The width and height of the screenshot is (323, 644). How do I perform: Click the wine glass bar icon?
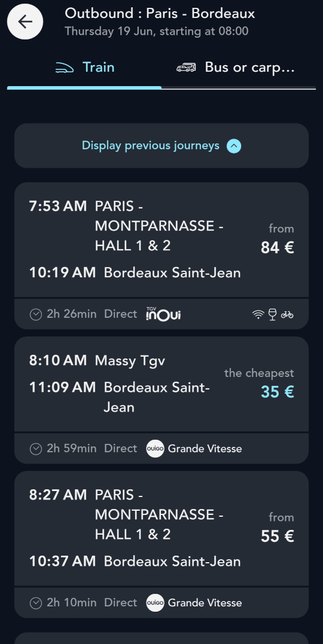[272, 315]
